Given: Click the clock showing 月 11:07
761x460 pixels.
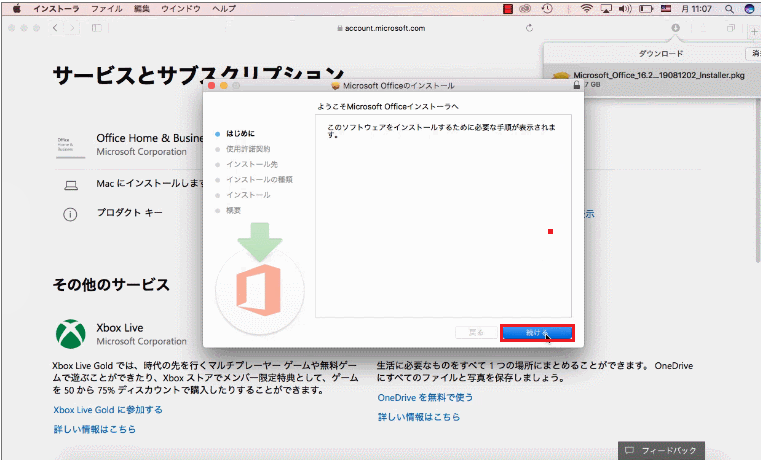Looking at the screenshot, I should pos(696,9).
